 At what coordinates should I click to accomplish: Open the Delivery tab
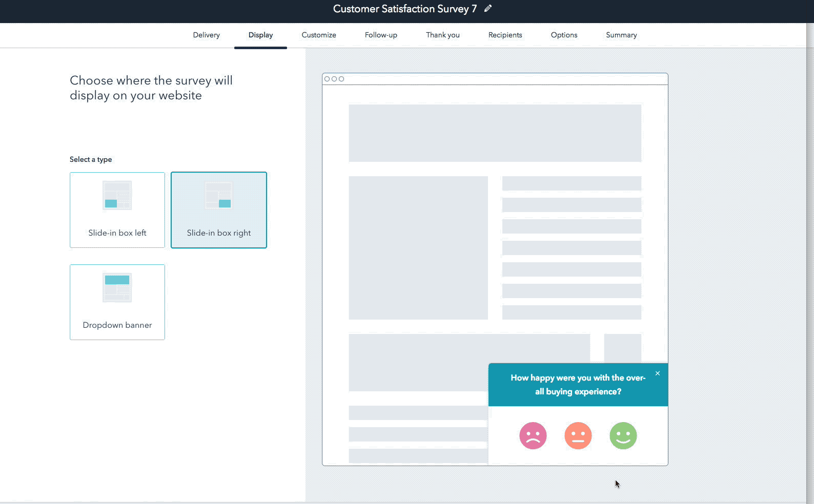(x=206, y=35)
